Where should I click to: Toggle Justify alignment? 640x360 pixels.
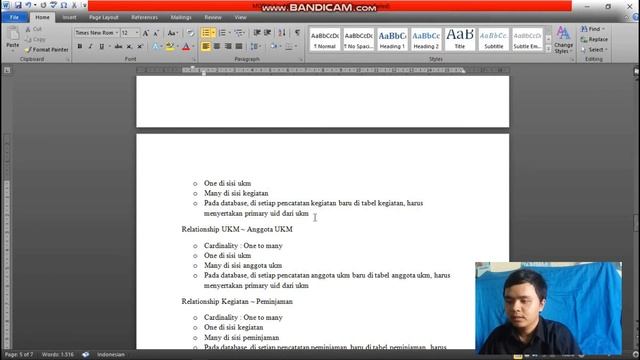tap(239, 46)
